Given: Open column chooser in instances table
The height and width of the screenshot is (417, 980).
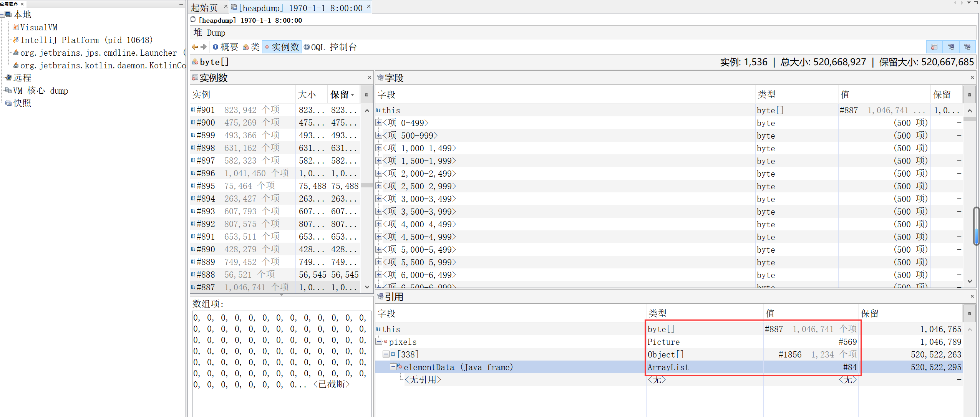Looking at the screenshot, I should (x=366, y=94).
